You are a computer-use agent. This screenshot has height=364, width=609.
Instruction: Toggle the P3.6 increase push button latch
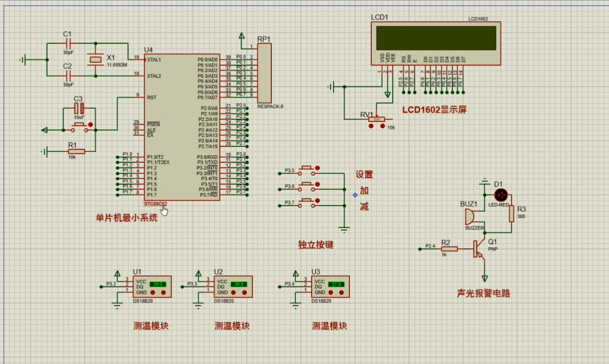click(318, 184)
